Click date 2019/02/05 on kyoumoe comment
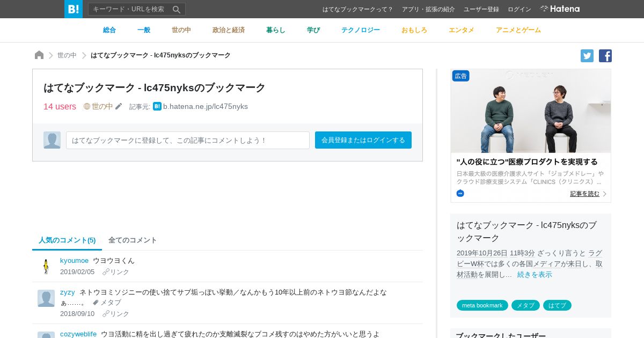The image size is (644, 338). point(77,272)
